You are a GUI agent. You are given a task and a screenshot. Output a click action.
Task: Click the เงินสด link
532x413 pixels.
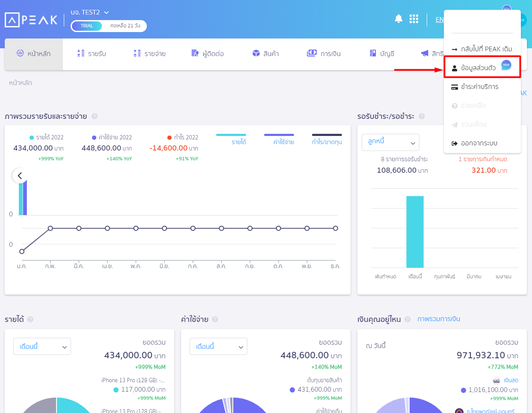point(511,380)
